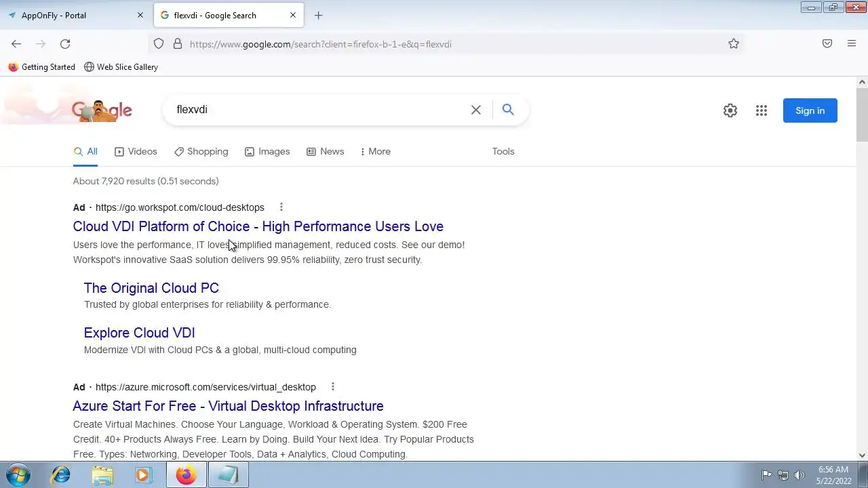
Task: Click the Sign in button
Action: [810, 110]
